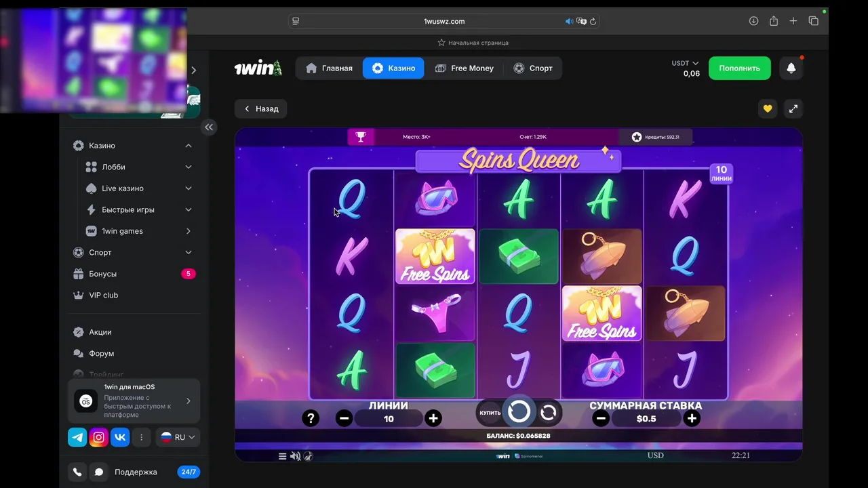Toggle the favorite heart icon
The image size is (868, 488).
pyautogui.click(x=767, y=108)
